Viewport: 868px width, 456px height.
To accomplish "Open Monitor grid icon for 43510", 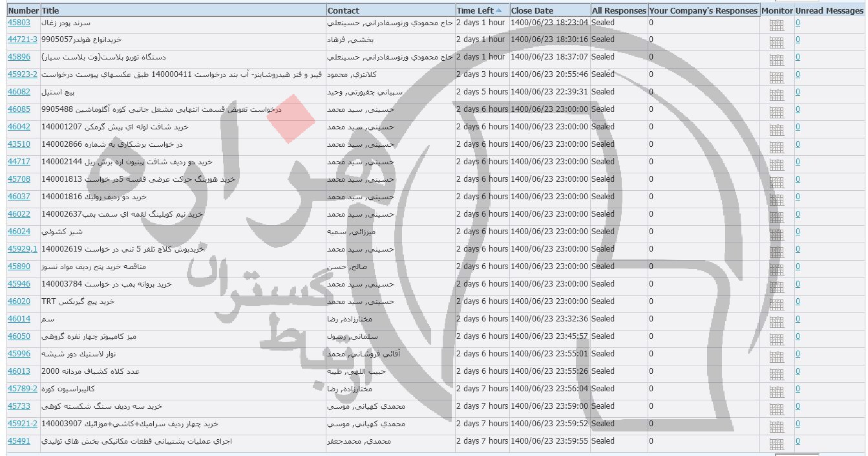I will (x=776, y=147).
